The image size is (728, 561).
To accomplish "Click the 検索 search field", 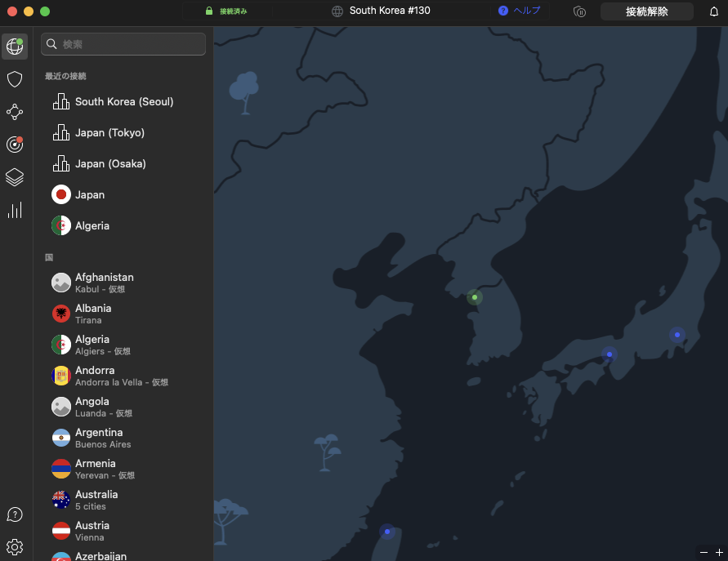I will point(123,44).
